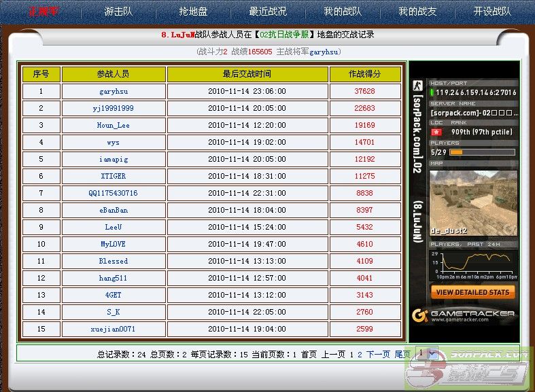535x392 pixels.
Task: Click the players count progress bar 5/29
Action: (x=482, y=152)
